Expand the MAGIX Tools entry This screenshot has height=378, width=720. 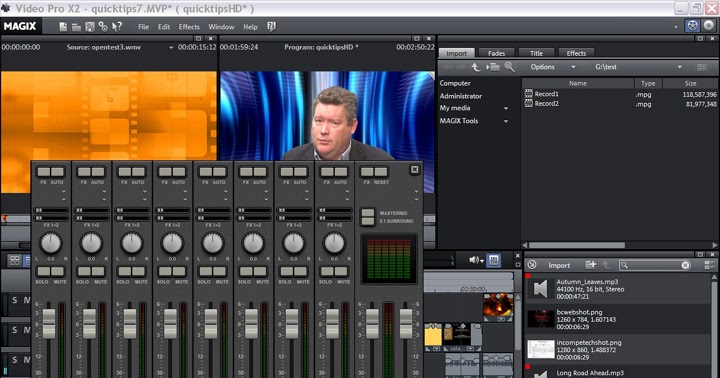click(x=506, y=121)
